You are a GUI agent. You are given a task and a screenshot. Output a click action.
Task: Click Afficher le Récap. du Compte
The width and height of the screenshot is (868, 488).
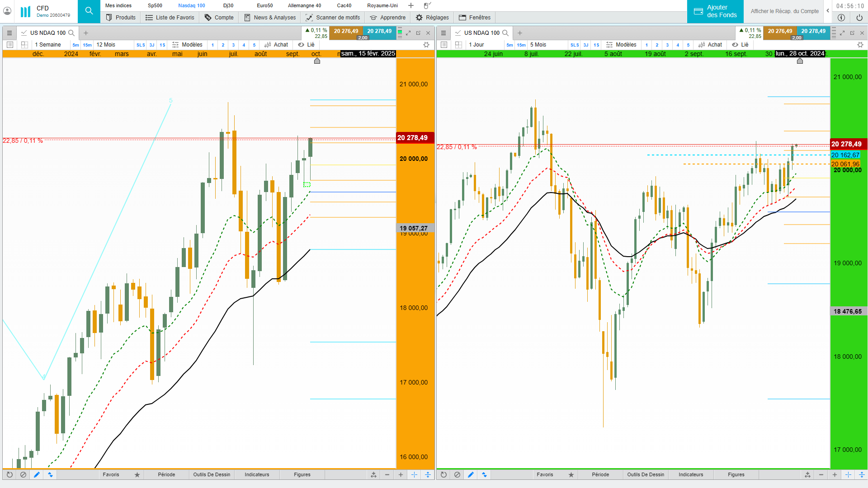coord(784,11)
